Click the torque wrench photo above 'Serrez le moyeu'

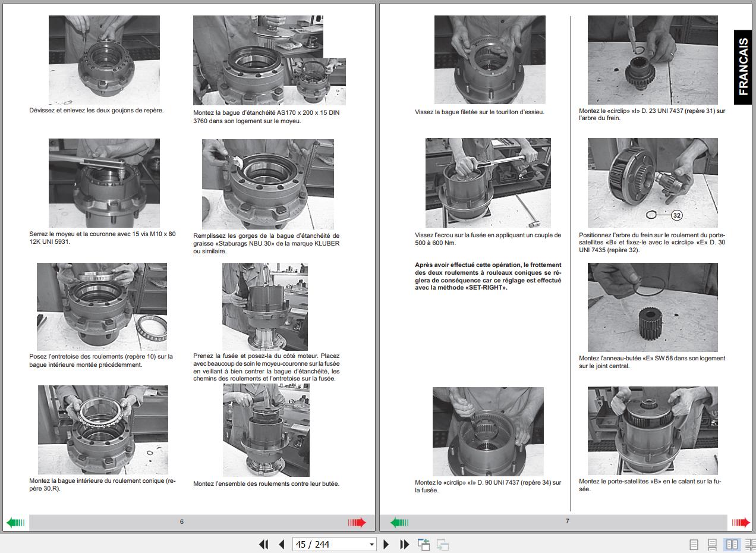coord(104,183)
